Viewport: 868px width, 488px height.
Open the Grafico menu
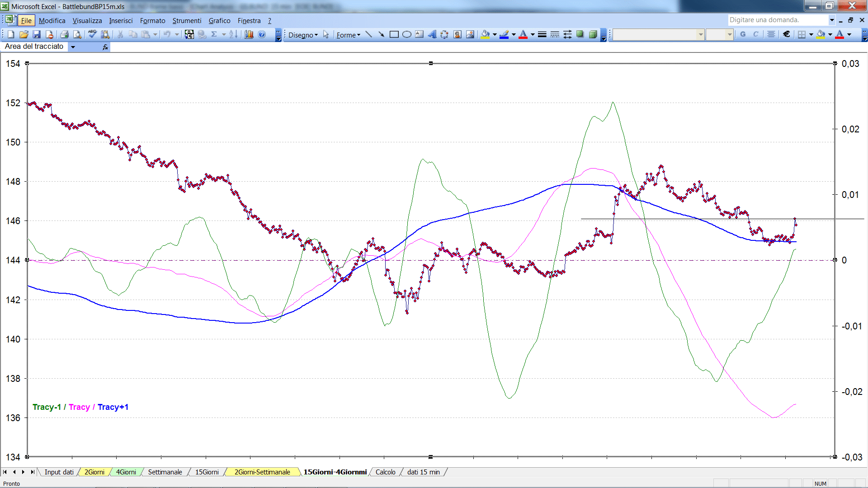219,21
